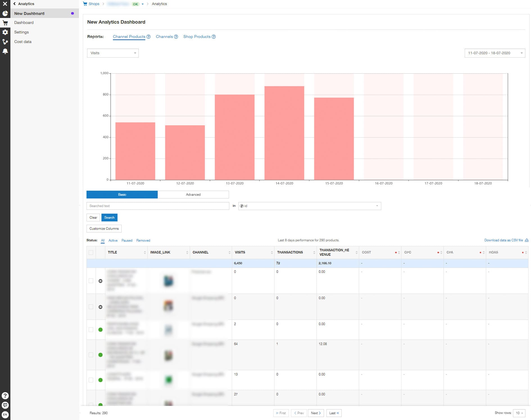
Task: Open the analytics pie chart sidebar icon
Action: 5,13
